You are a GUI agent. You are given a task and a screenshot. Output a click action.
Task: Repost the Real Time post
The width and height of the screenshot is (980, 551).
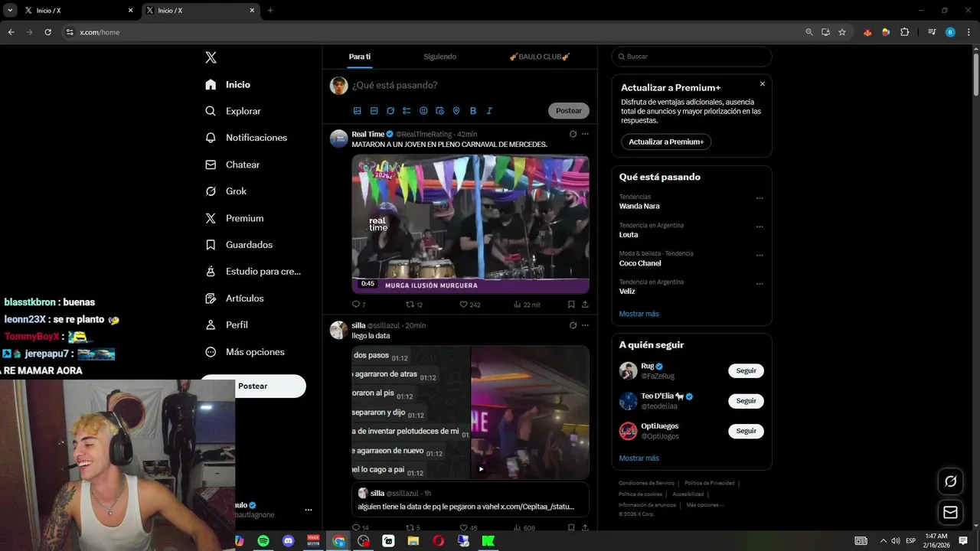[x=414, y=305]
